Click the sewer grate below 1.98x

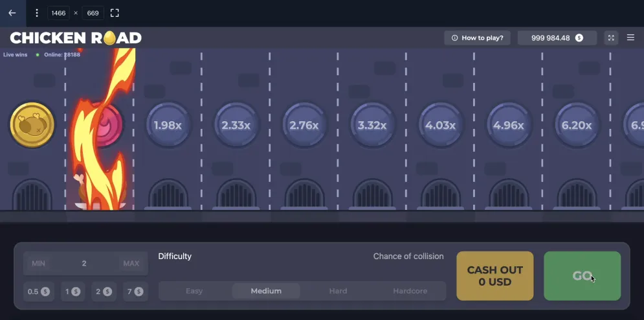tap(168, 194)
